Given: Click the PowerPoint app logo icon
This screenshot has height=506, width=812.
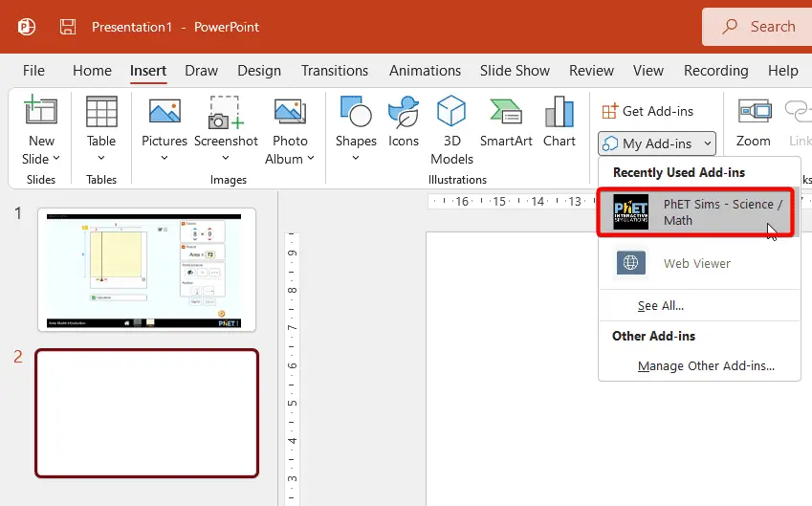Looking at the screenshot, I should point(27,27).
